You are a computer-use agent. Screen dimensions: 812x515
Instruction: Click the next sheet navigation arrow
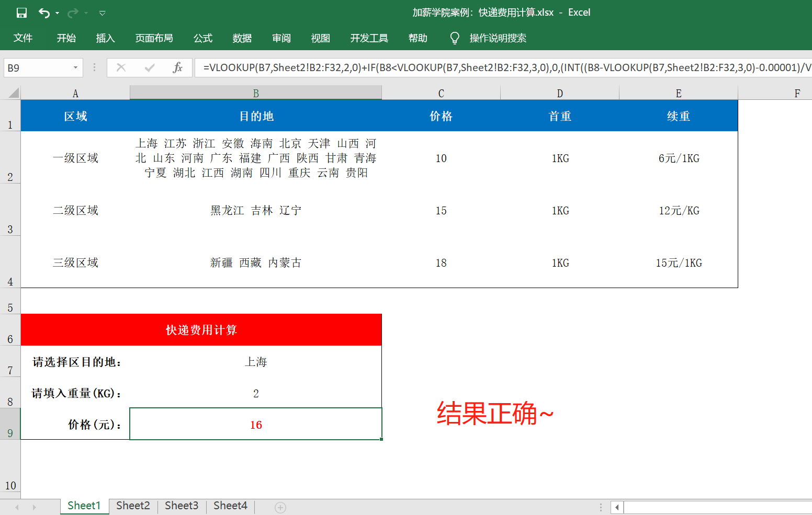[35, 507]
